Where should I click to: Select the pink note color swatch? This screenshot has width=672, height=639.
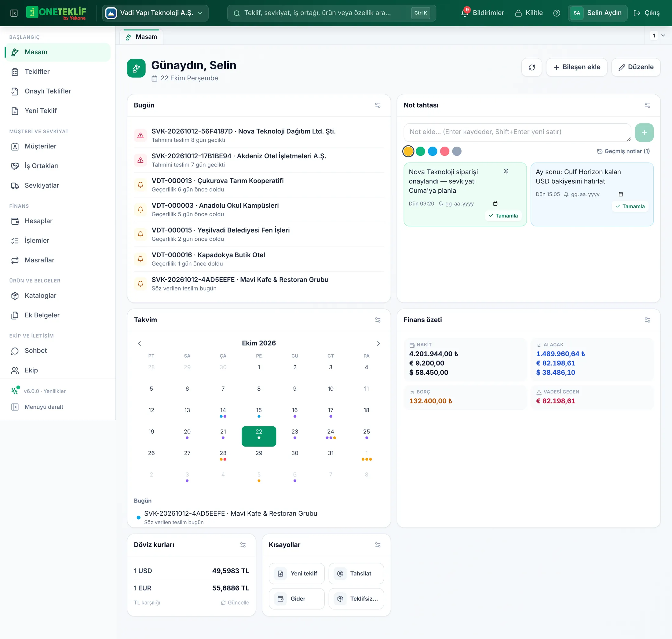click(444, 151)
